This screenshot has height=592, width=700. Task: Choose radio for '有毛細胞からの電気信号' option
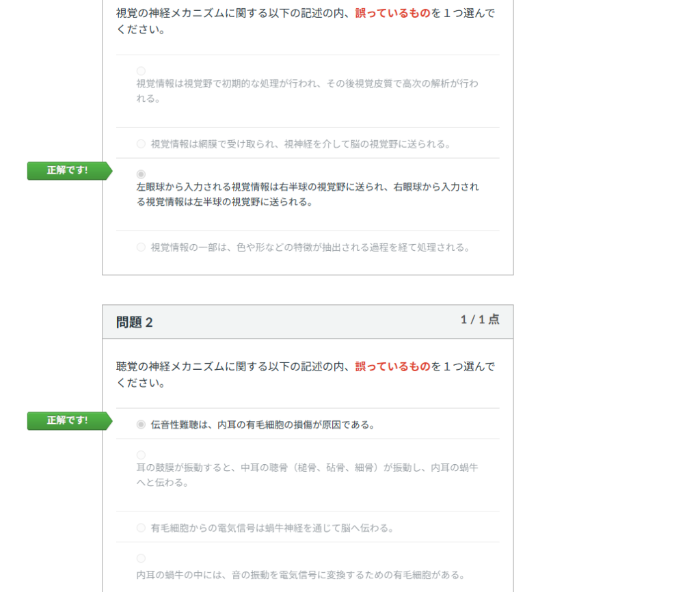pos(141,528)
